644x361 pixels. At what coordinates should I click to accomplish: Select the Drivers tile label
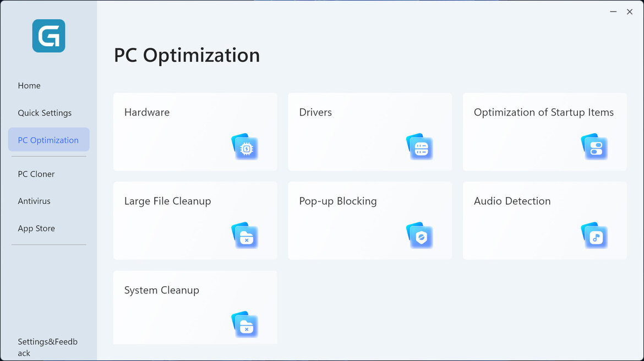315,112
